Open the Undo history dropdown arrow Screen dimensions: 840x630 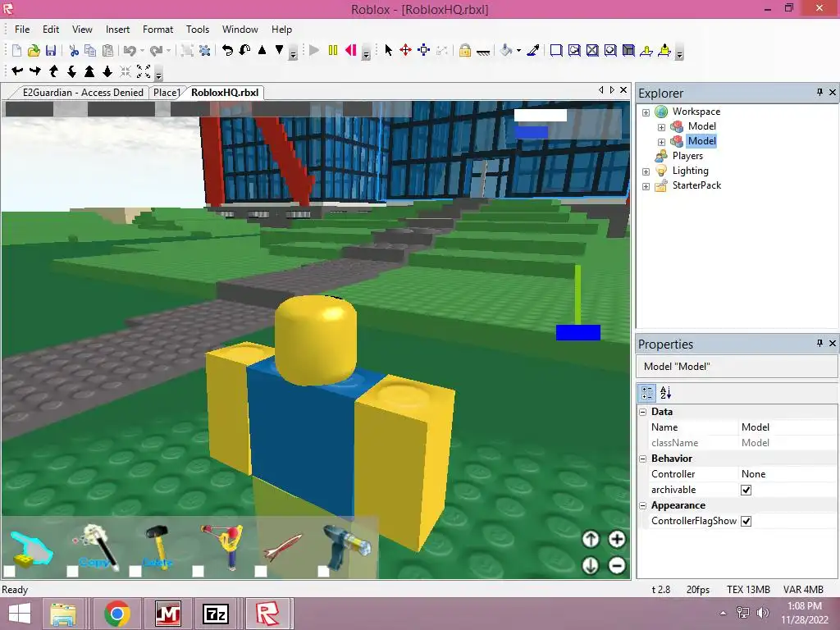[142, 50]
